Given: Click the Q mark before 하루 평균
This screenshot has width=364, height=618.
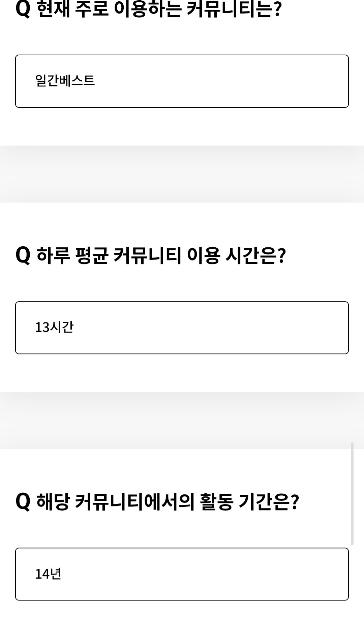Looking at the screenshot, I should tap(23, 255).
